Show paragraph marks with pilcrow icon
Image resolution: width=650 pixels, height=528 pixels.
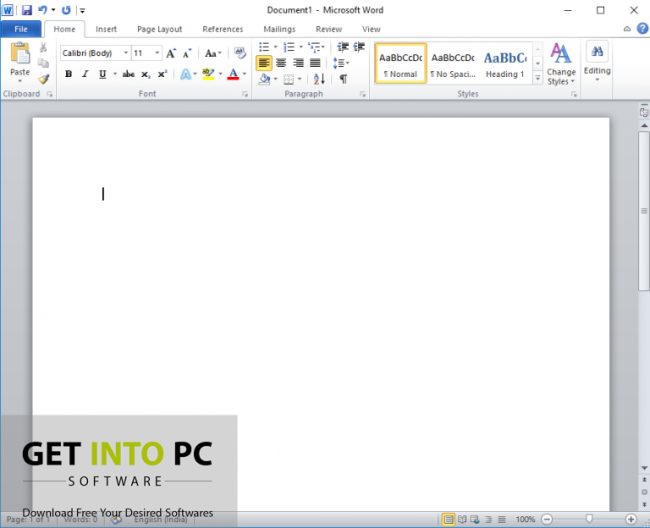[x=343, y=79]
